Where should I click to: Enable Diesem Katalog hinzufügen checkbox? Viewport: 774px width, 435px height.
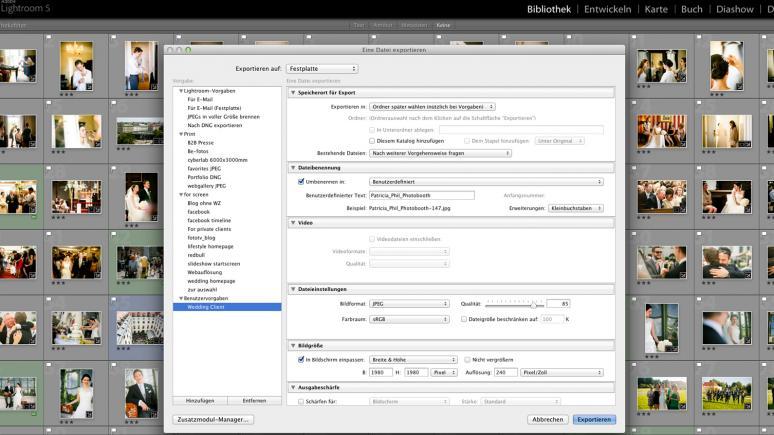(x=373, y=141)
